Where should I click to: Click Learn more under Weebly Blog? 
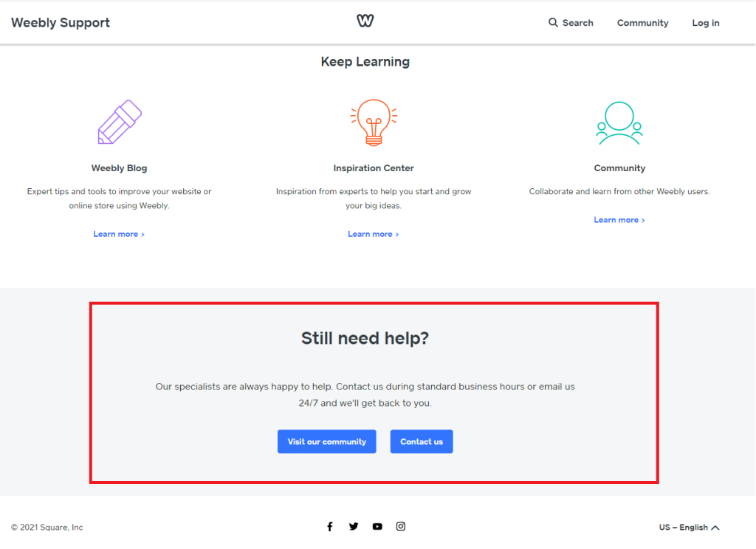(119, 234)
